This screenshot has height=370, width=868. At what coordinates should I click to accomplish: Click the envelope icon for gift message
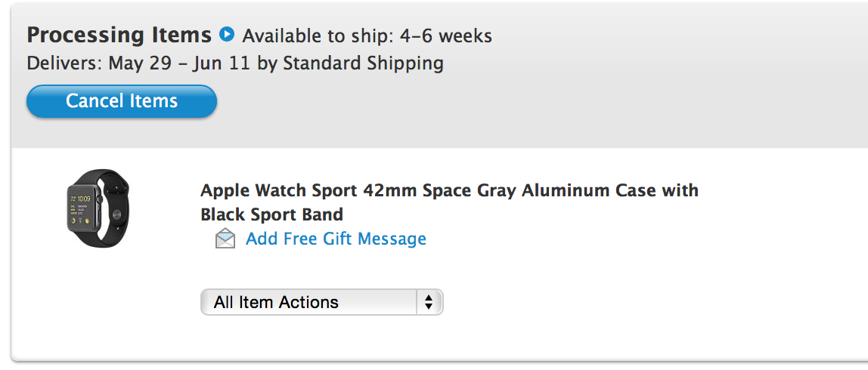point(225,240)
